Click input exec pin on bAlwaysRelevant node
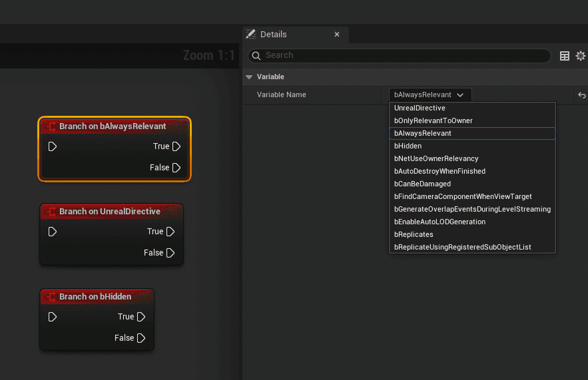588x380 pixels. coord(53,146)
